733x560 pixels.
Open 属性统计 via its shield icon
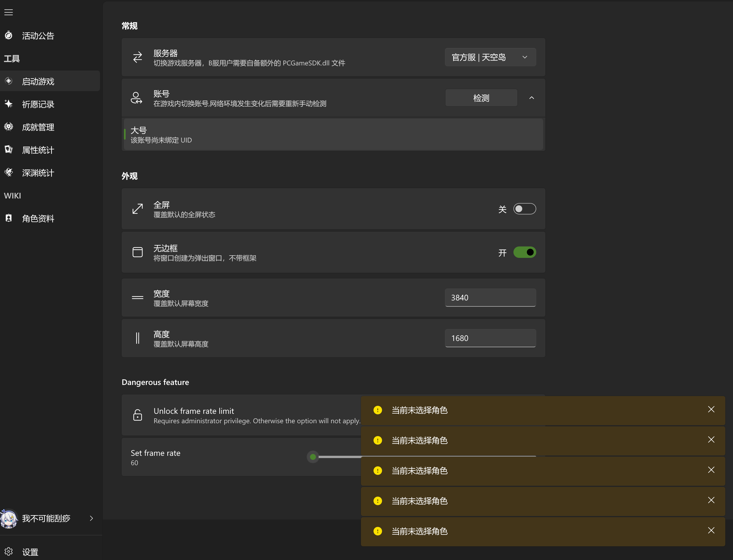9,150
